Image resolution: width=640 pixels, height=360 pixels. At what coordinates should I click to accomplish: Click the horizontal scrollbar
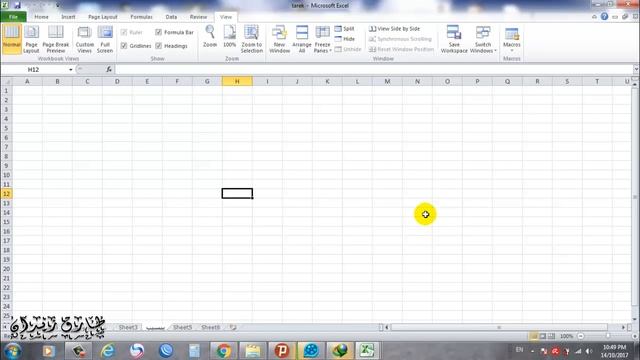tap(499, 327)
